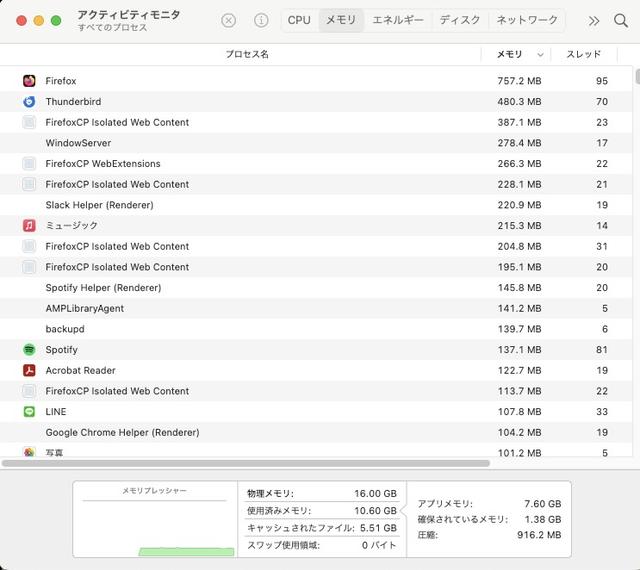Viewport: 640px width, 570px height.
Task: Click the 480.3 MB memory value
Action: click(519, 102)
